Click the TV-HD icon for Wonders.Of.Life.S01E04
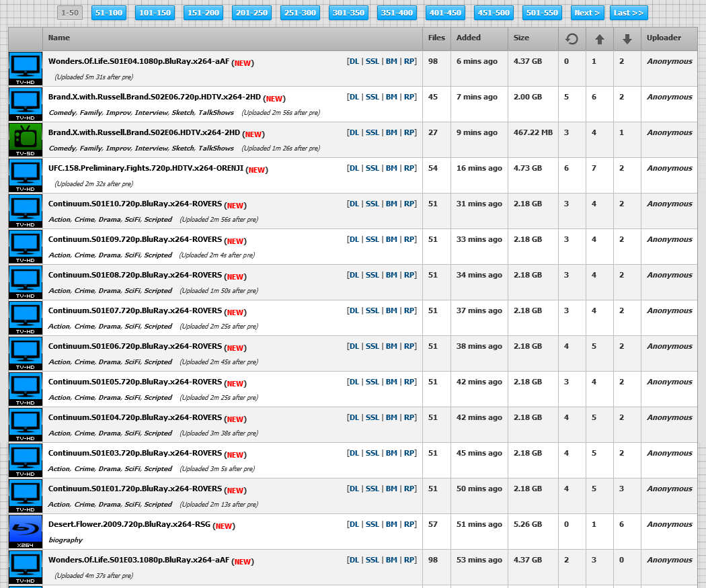The height and width of the screenshot is (588, 706). click(x=26, y=69)
